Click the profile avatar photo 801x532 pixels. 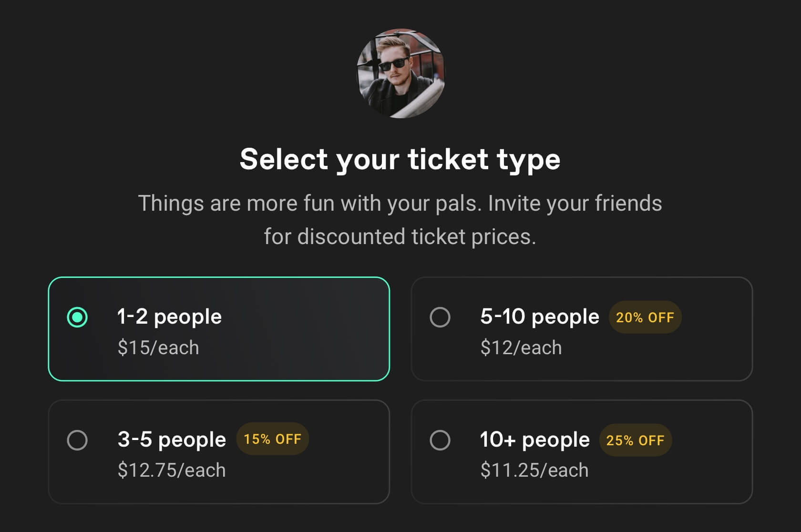point(400,73)
